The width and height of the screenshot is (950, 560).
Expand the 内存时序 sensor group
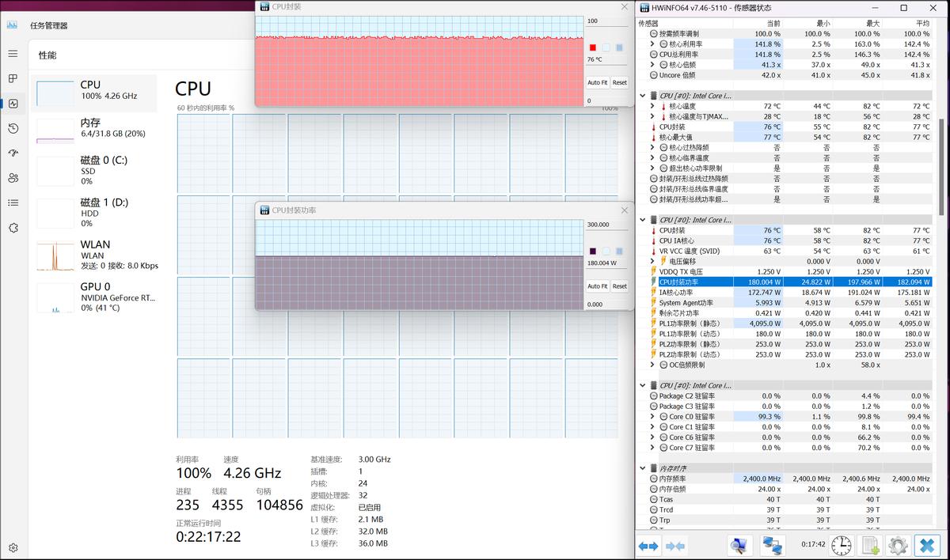pos(642,468)
